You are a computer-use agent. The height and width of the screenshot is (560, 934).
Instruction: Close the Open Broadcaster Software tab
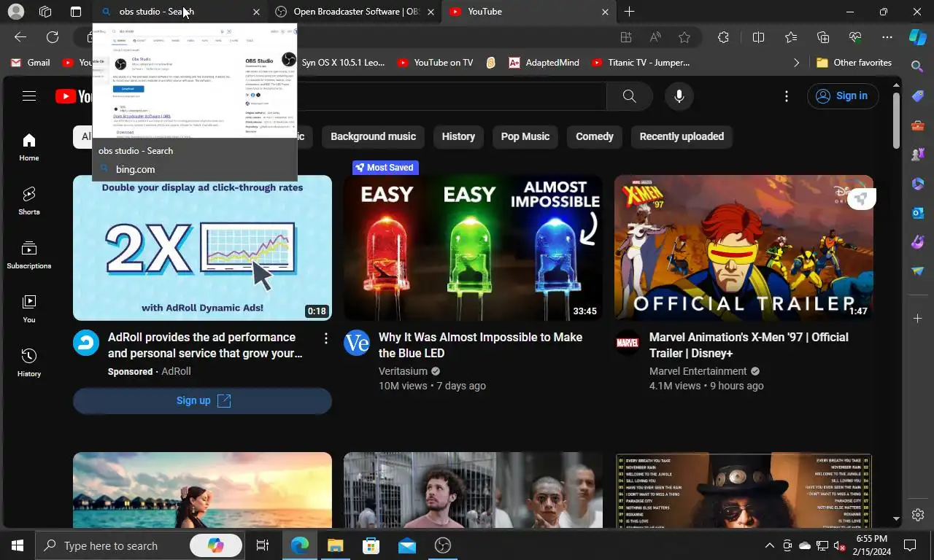pyautogui.click(x=431, y=12)
